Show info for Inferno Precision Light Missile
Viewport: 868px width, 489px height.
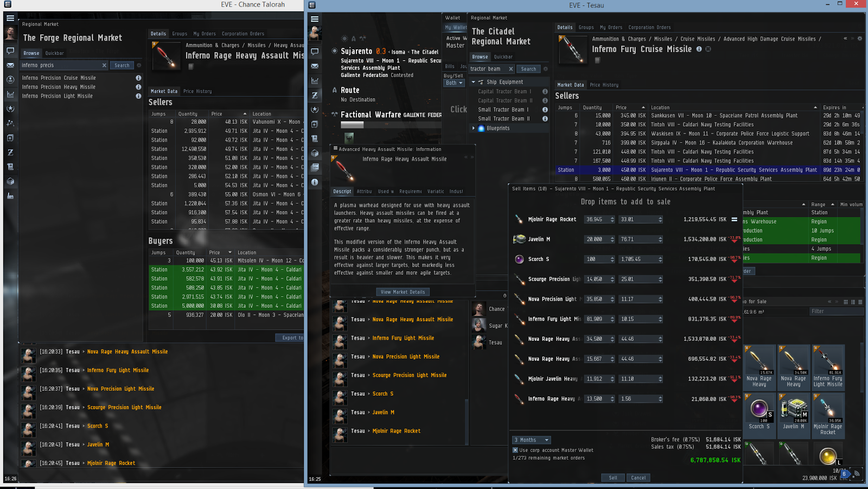(138, 96)
